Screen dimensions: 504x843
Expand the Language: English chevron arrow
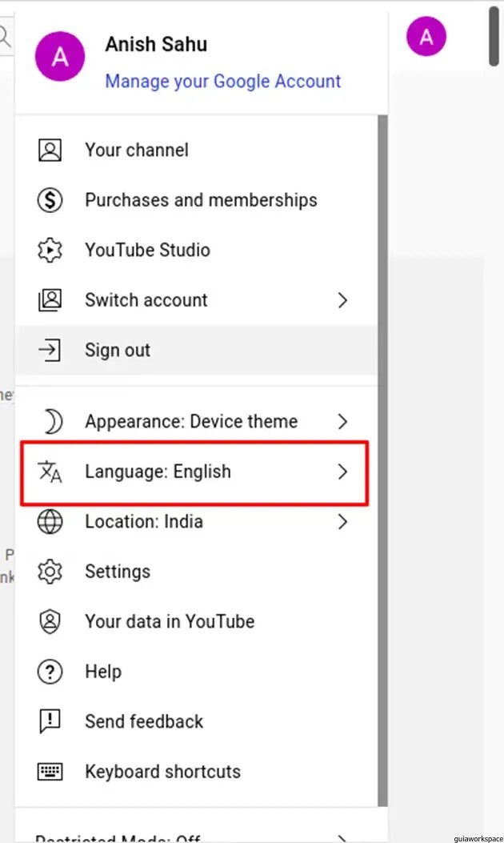click(342, 472)
